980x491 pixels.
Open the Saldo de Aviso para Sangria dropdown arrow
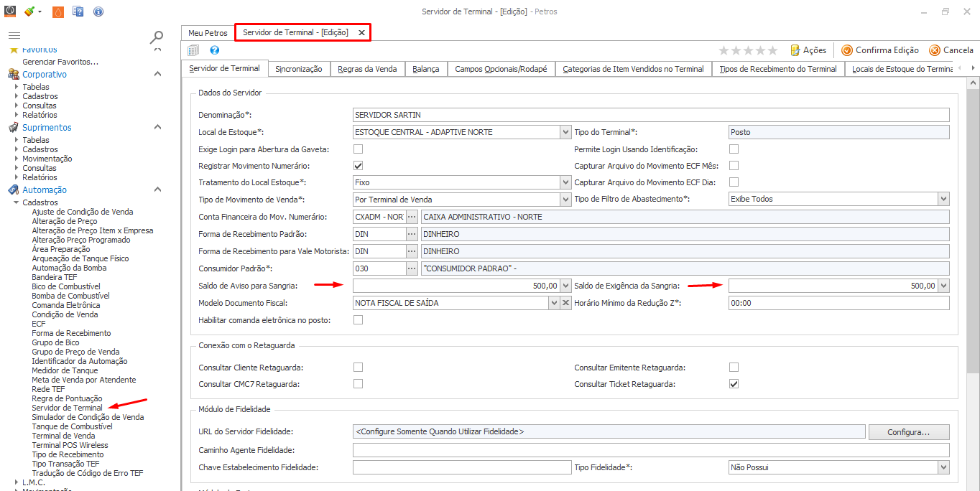565,286
